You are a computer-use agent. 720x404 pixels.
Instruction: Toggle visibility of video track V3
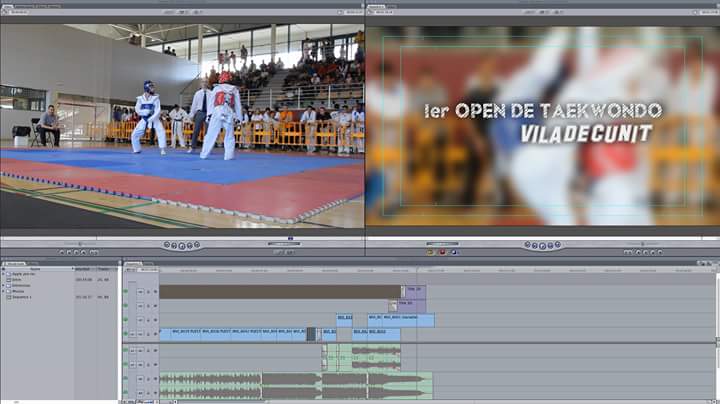(125, 306)
